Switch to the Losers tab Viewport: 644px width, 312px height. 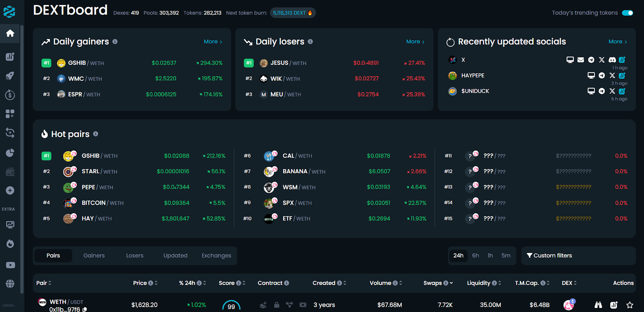pos(135,256)
